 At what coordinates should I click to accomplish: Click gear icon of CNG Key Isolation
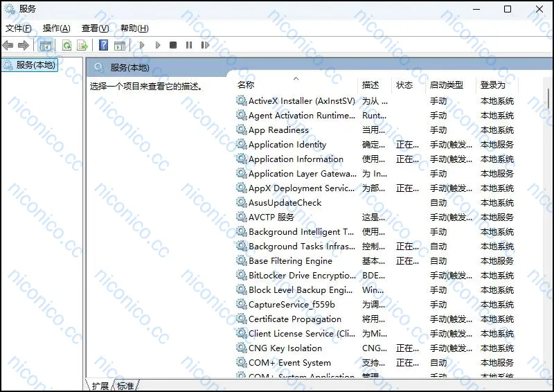(242, 348)
